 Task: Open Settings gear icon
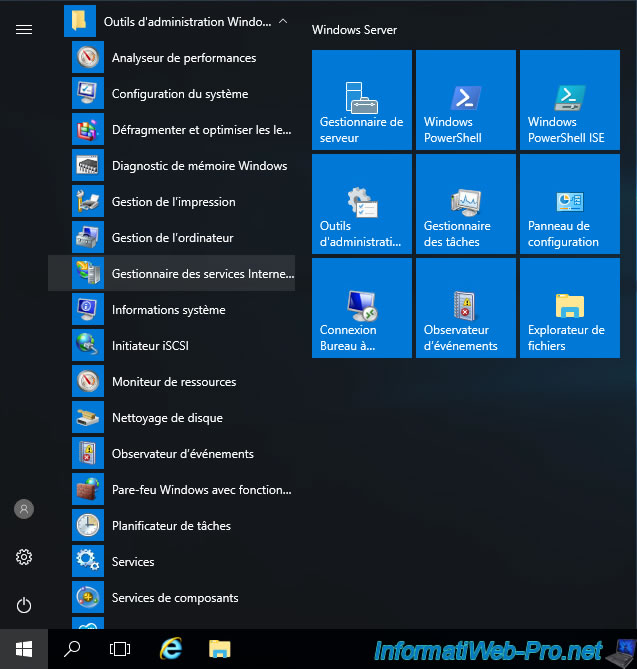(x=24, y=557)
